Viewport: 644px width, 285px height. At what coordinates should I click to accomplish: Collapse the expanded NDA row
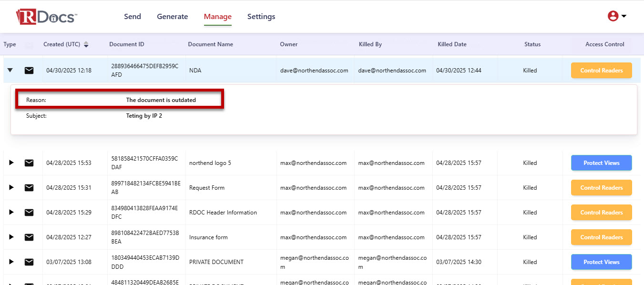pos(10,71)
